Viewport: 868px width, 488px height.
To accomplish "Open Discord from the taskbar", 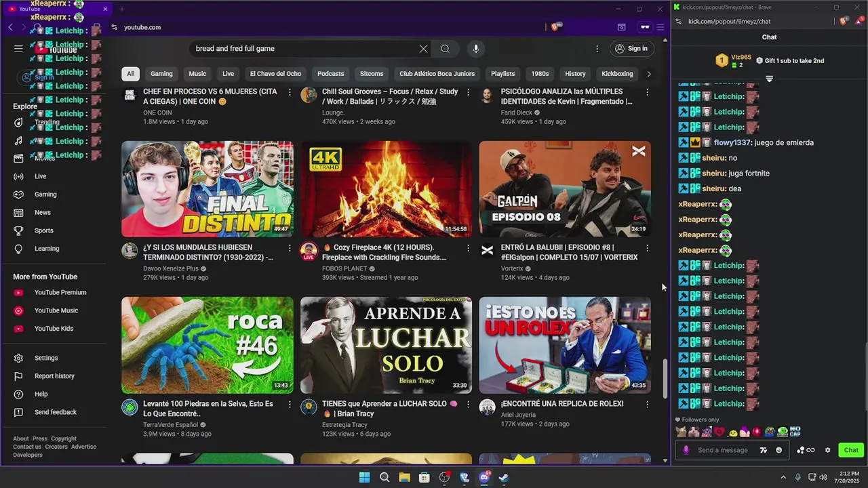I will pos(484,477).
